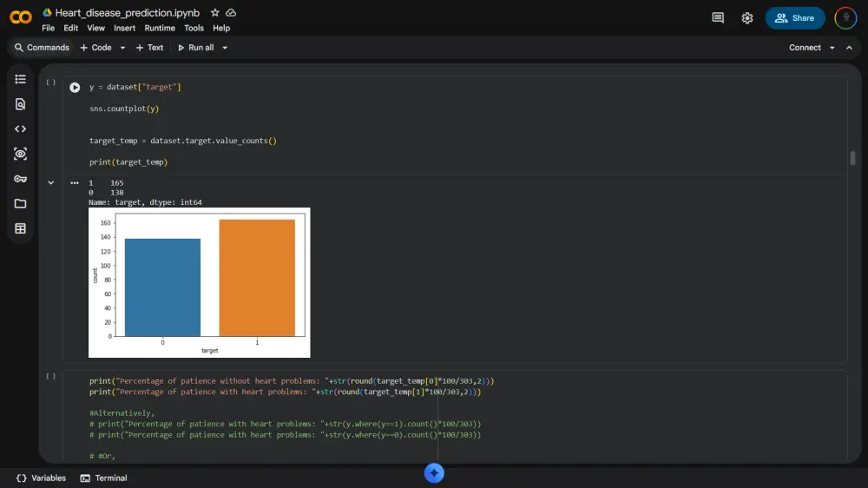Run all cells
Screen dimensions: 868x488
tap(195, 48)
